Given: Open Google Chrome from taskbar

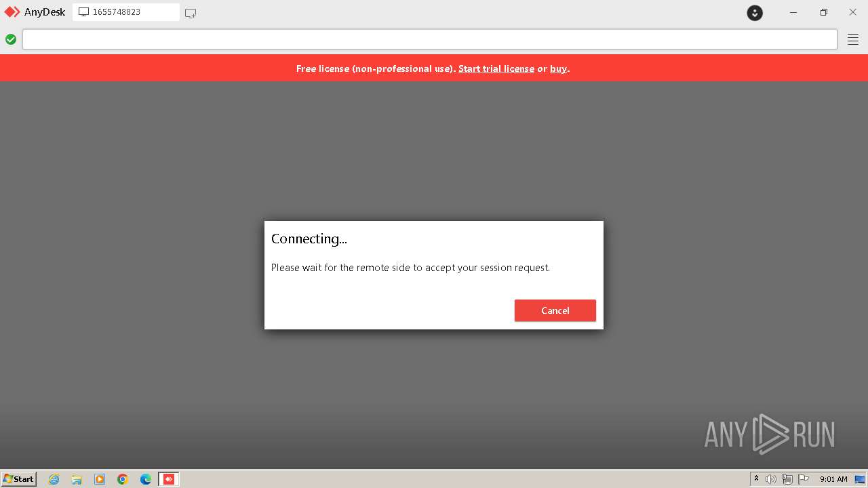Looking at the screenshot, I should pyautogui.click(x=123, y=479).
